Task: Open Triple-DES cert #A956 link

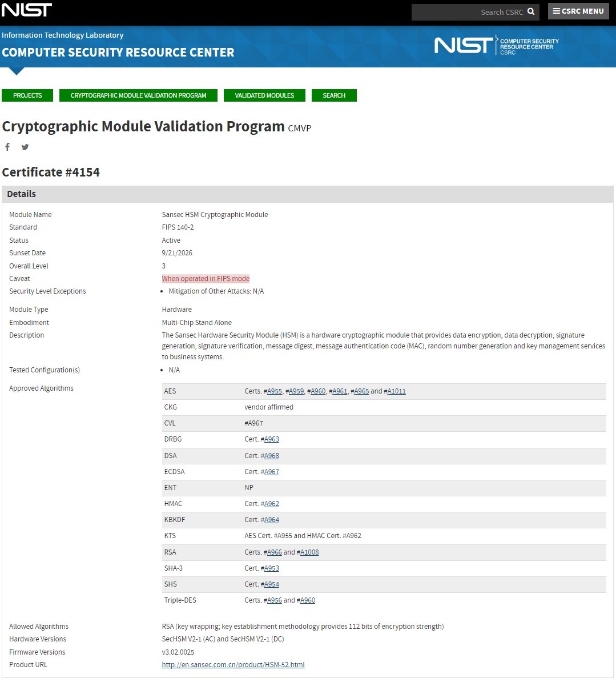Action: (x=274, y=600)
